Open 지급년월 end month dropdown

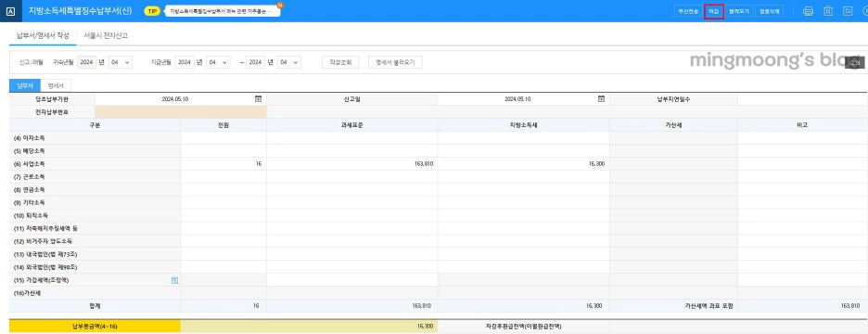pos(289,62)
